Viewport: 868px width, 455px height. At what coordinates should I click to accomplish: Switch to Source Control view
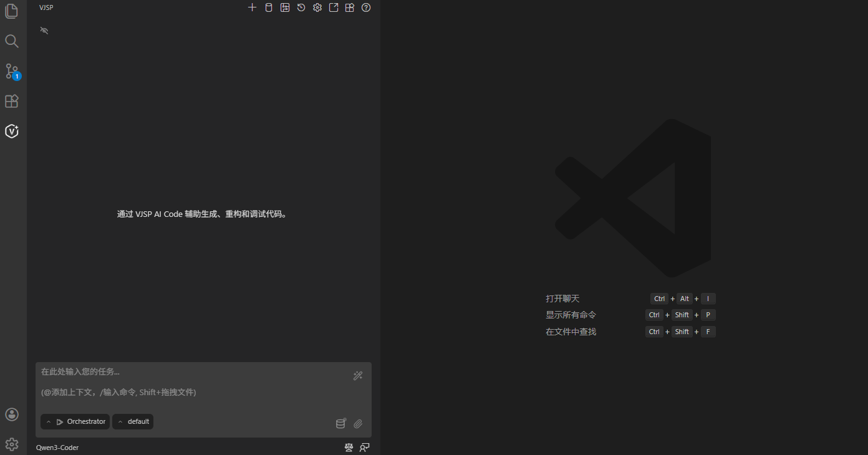click(12, 71)
